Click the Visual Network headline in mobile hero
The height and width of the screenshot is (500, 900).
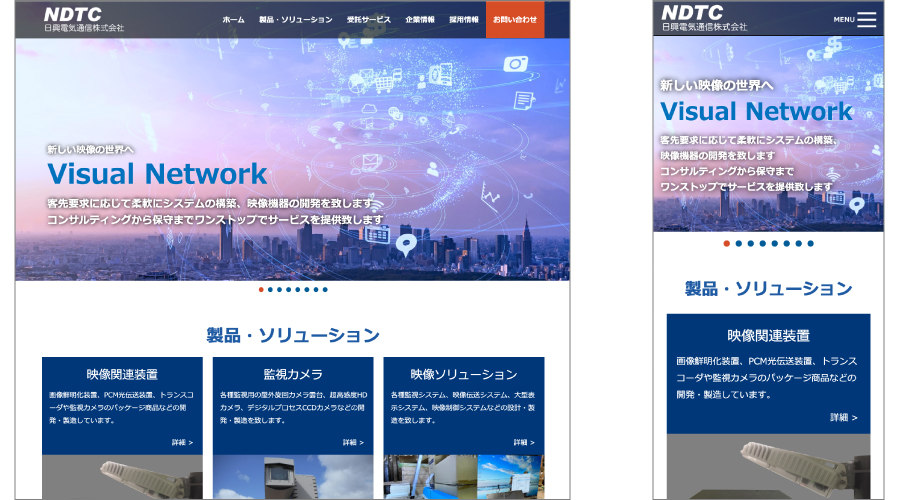[x=757, y=111]
